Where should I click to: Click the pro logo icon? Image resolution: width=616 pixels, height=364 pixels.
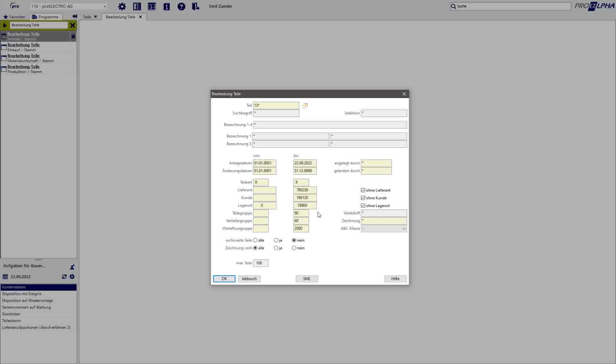point(15,6)
